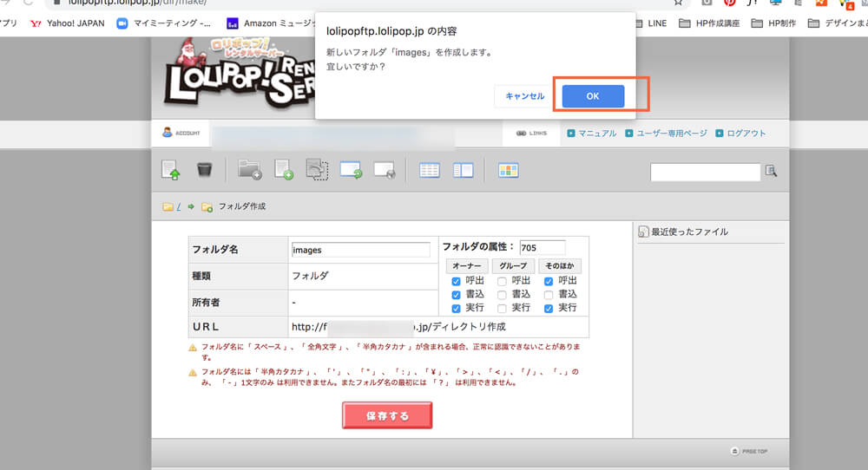Open the HP制作 bookmark folder
The height and width of the screenshot is (470, 868).
773,23
